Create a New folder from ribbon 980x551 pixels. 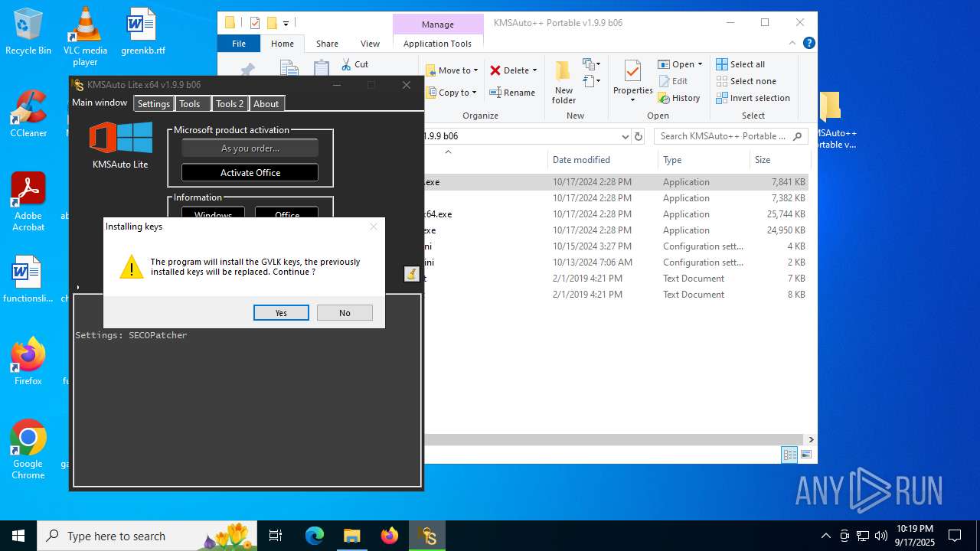[x=563, y=82]
